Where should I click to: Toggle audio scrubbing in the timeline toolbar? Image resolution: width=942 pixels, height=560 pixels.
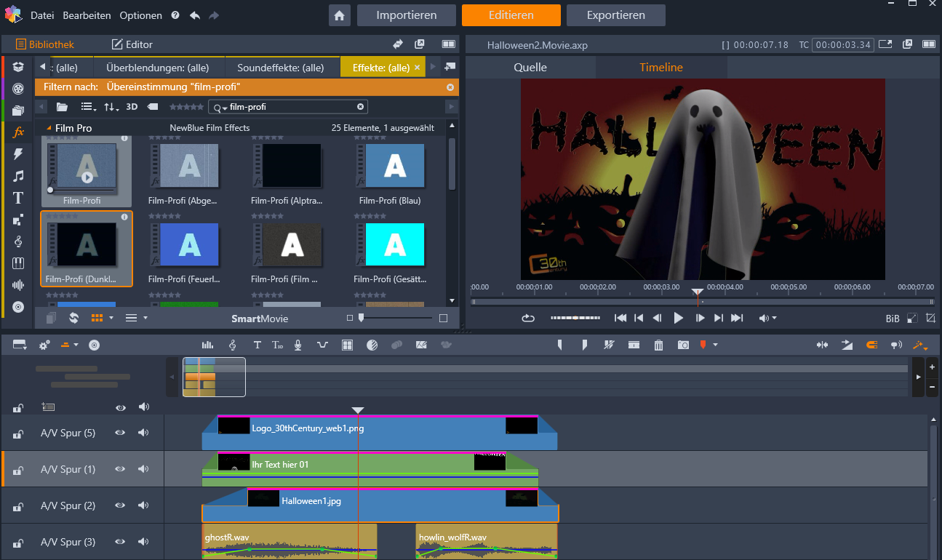896,345
